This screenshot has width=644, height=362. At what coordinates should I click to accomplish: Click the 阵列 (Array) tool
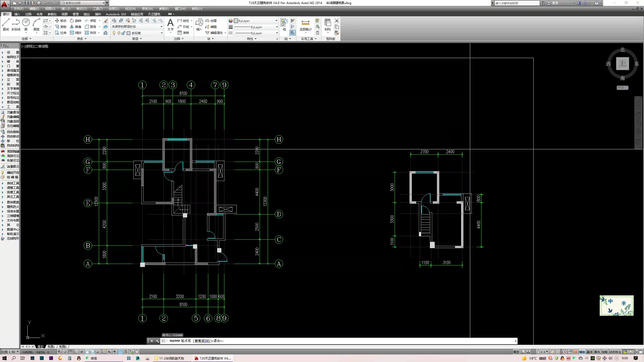[x=91, y=33]
